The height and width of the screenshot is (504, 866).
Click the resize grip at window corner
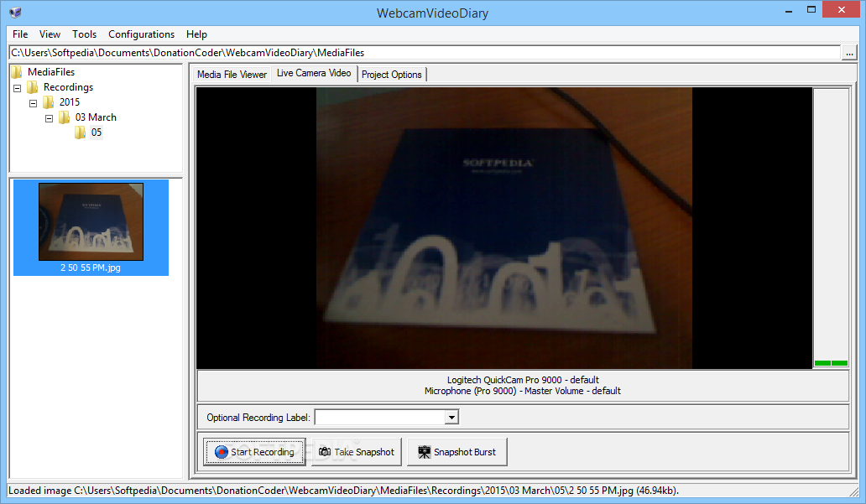tap(854, 491)
